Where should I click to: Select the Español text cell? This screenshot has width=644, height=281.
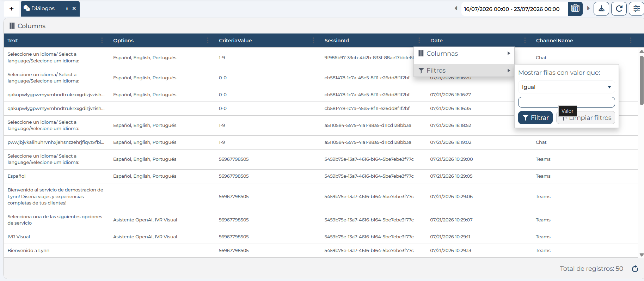tap(17, 176)
